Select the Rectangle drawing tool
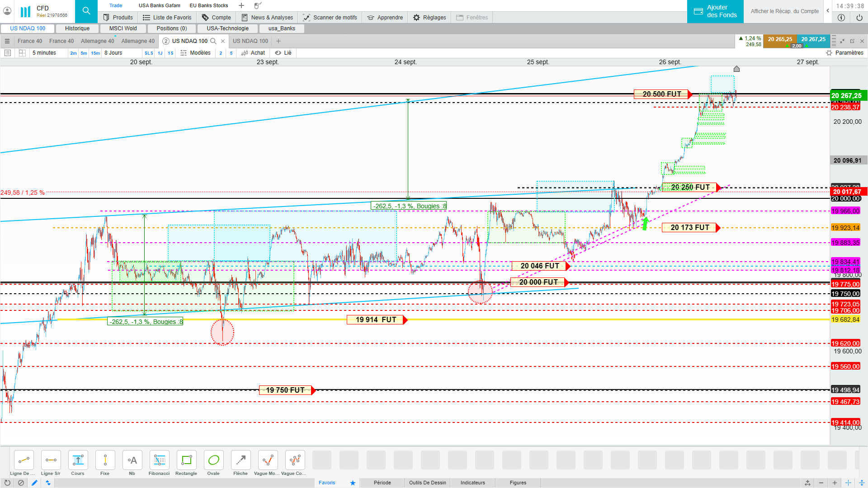 click(x=186, y=460)
